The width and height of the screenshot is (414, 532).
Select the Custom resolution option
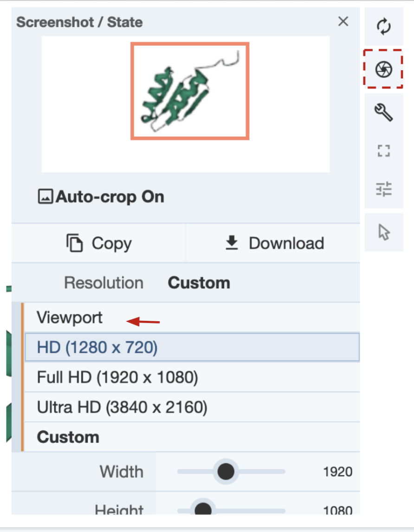pyautogui.click(x=68, y=437)
